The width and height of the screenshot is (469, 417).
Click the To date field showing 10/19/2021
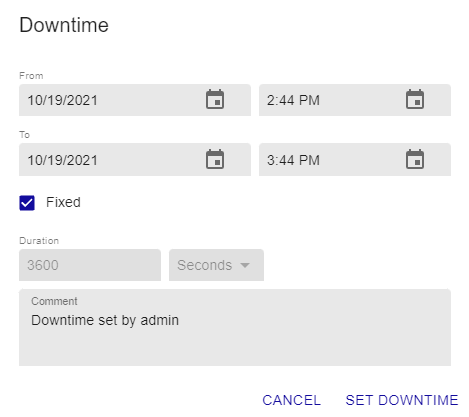click(135, 160)
